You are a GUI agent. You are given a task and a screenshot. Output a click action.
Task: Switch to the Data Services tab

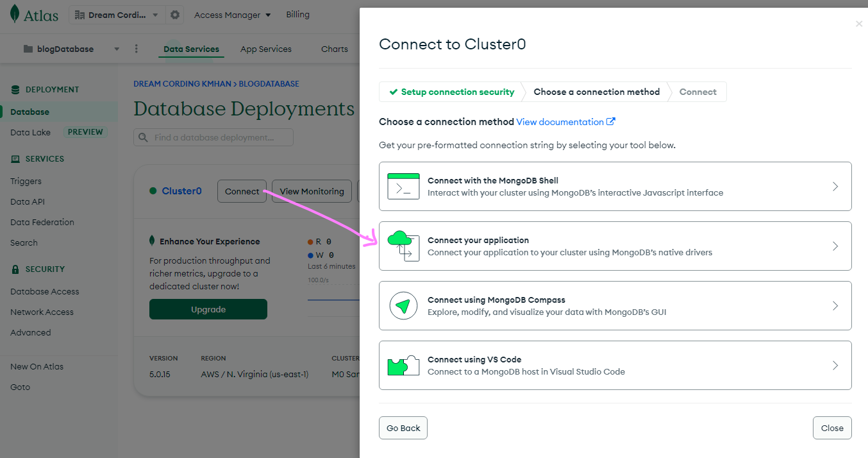click(191, 49)
